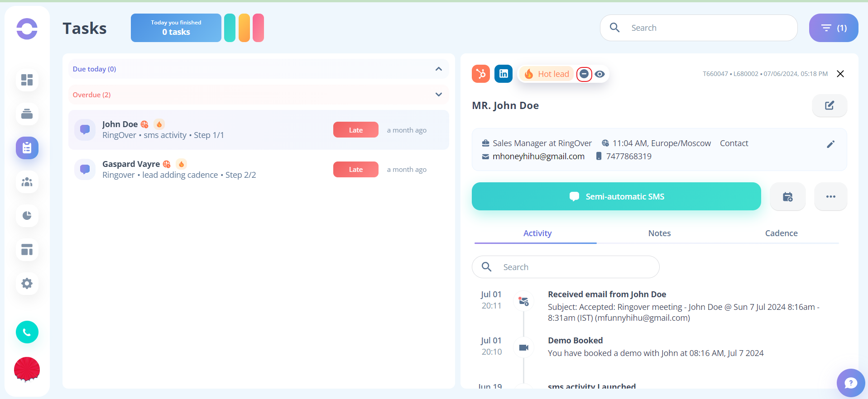This screenshot has height=399, width=868.
Task: Switch to the Activity tab
Action: coord(537,233)
